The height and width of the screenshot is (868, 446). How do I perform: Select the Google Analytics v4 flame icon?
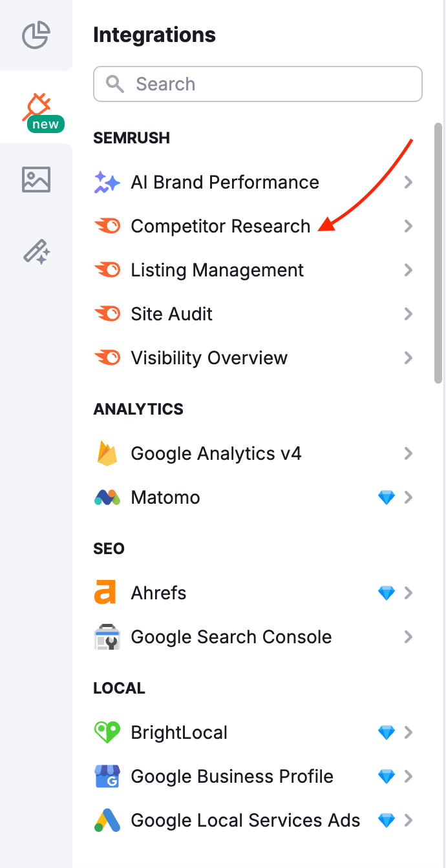(x=107, y=453)
